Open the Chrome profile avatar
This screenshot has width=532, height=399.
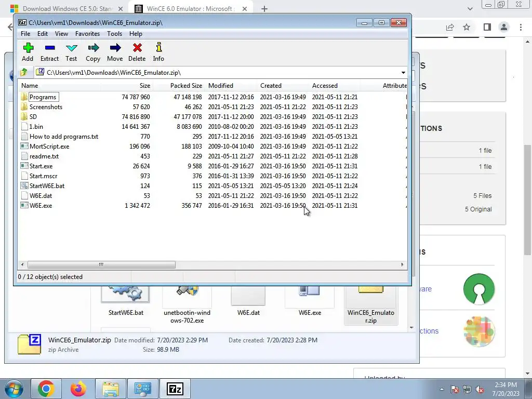(504, 27)
